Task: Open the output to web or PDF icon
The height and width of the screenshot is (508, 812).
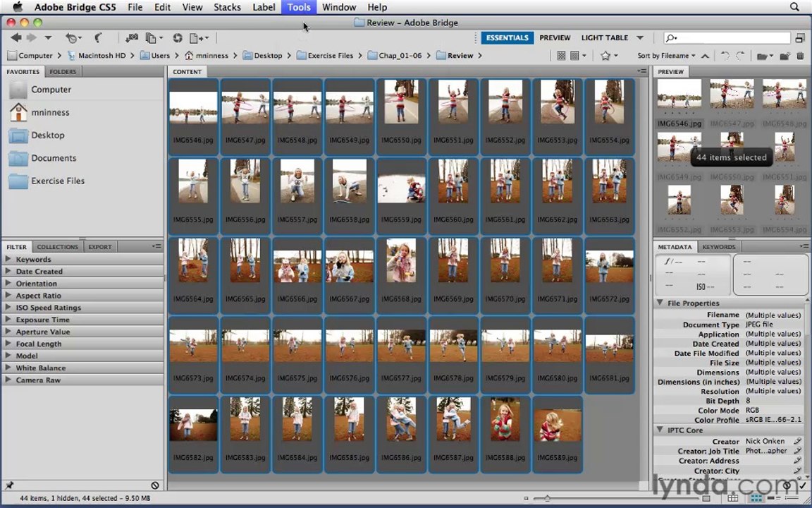Action: point(199,38)
